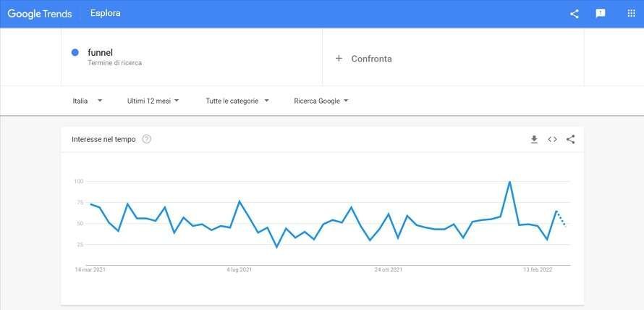Click the plus icon beside Confronta

339,59
